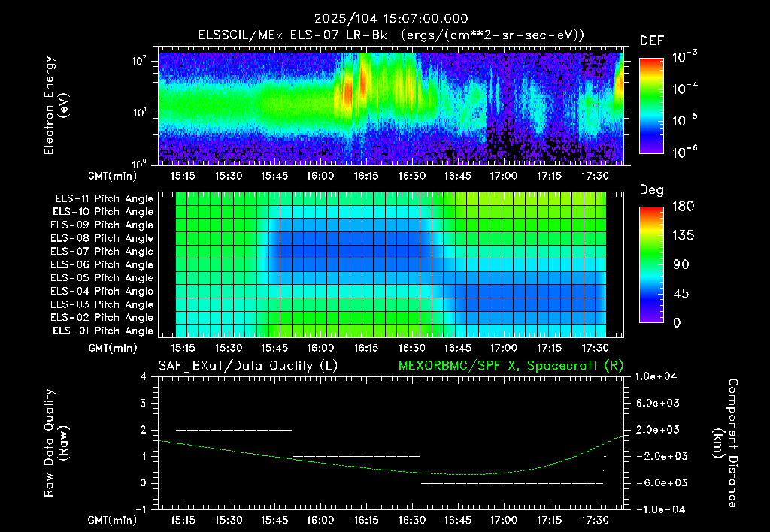Viewport: 770px width, 532px height.
Task: Click the ELS-11 Pitch Angle row label
Action: [x=104, y=199]
